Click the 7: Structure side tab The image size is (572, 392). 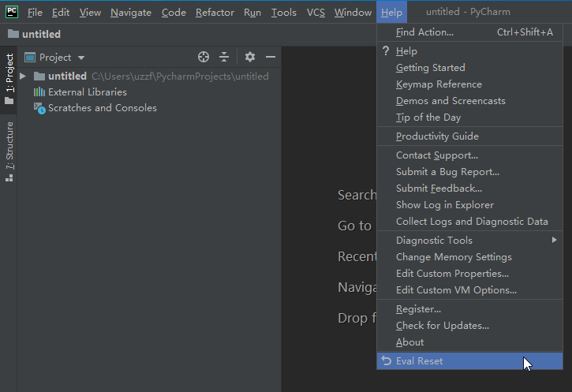tap(9, 151)
